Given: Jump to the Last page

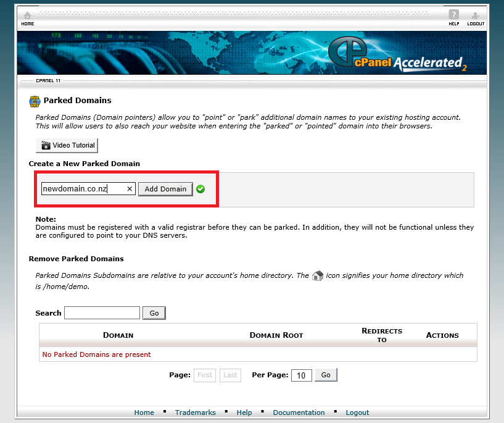Looking at the screenshot, I should [x=230, y=375].
